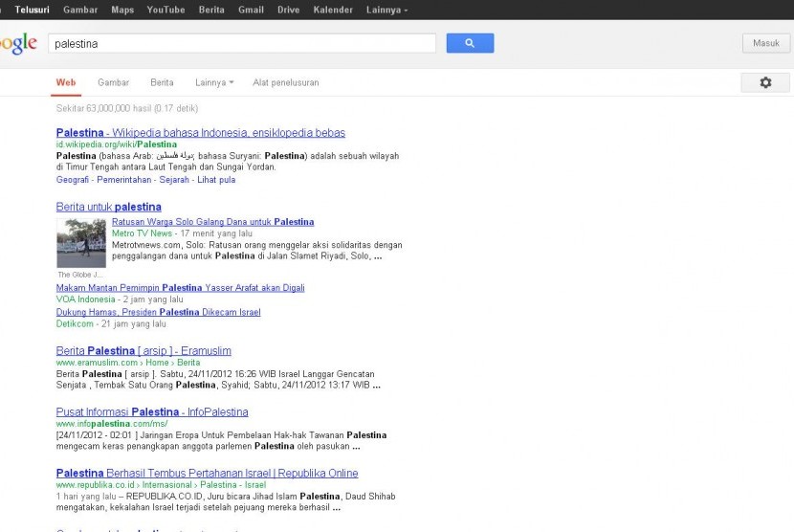Open Palestina Berhasil Tembus Pertahanan Israel result
The image size is (794, 532).
tap(207, 474)
